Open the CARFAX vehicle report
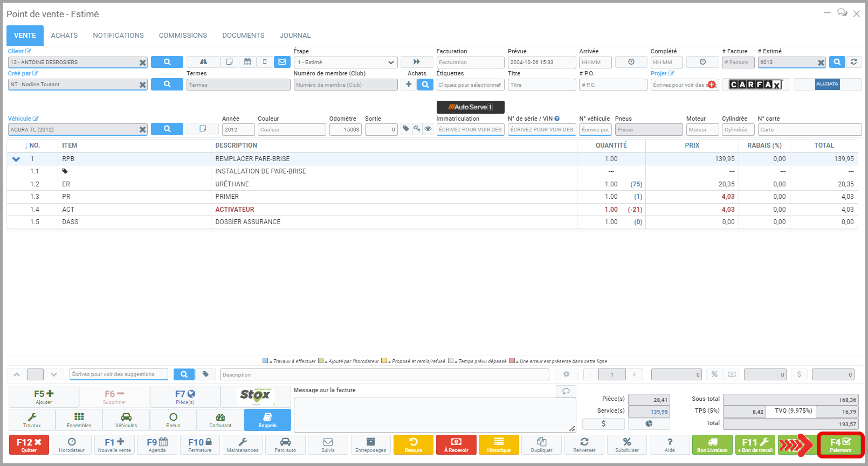 tap(755, 85)
